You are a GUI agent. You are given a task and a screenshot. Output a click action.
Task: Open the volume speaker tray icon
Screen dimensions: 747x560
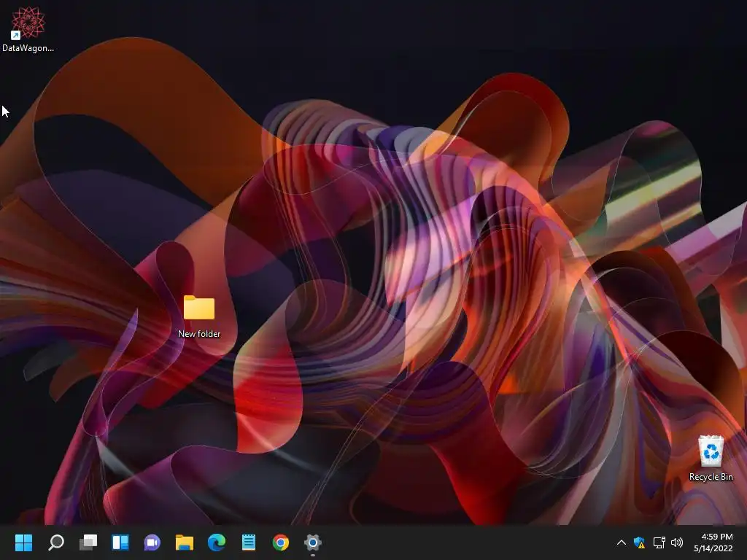click(x=676, y=542)
